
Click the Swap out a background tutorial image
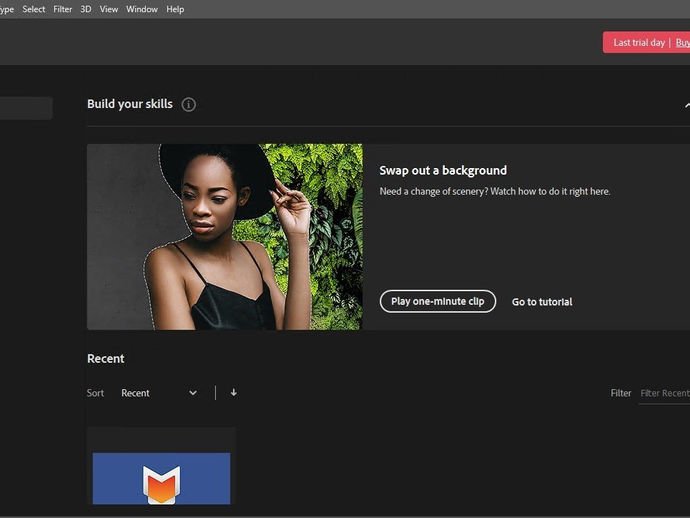[225, 237]
